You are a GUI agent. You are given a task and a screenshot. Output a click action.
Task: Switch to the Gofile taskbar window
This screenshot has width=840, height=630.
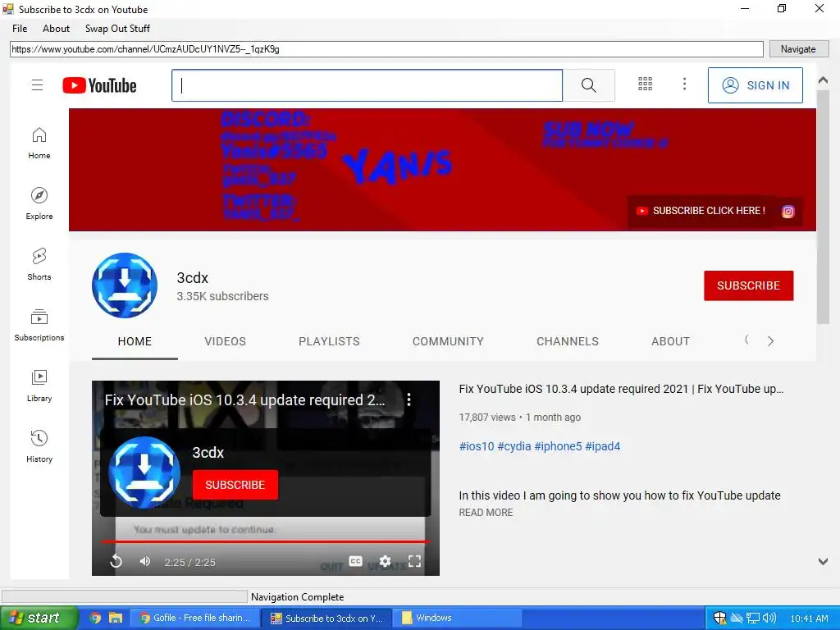194,618
